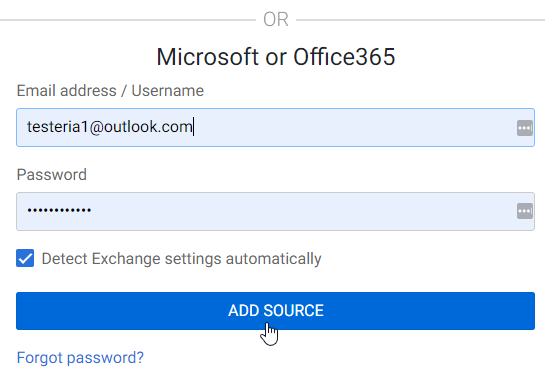Click the Microsoft or Office365 heading
This screenshot has height=371, width=545.
[276, 57]
